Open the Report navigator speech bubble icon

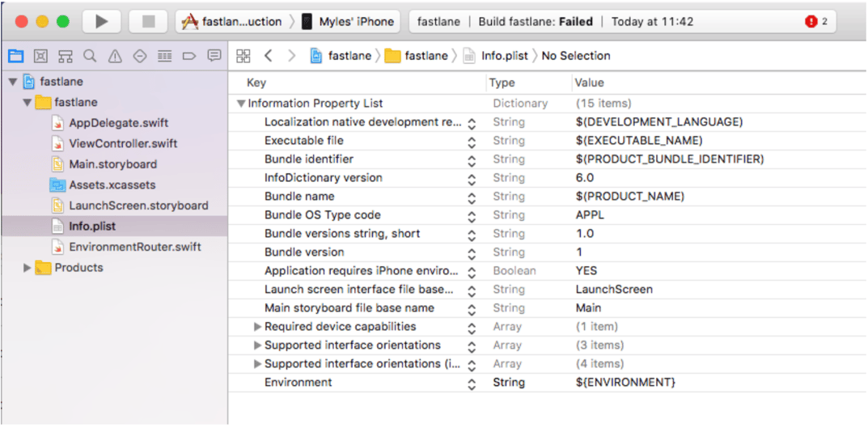click(x=214, y=56)
